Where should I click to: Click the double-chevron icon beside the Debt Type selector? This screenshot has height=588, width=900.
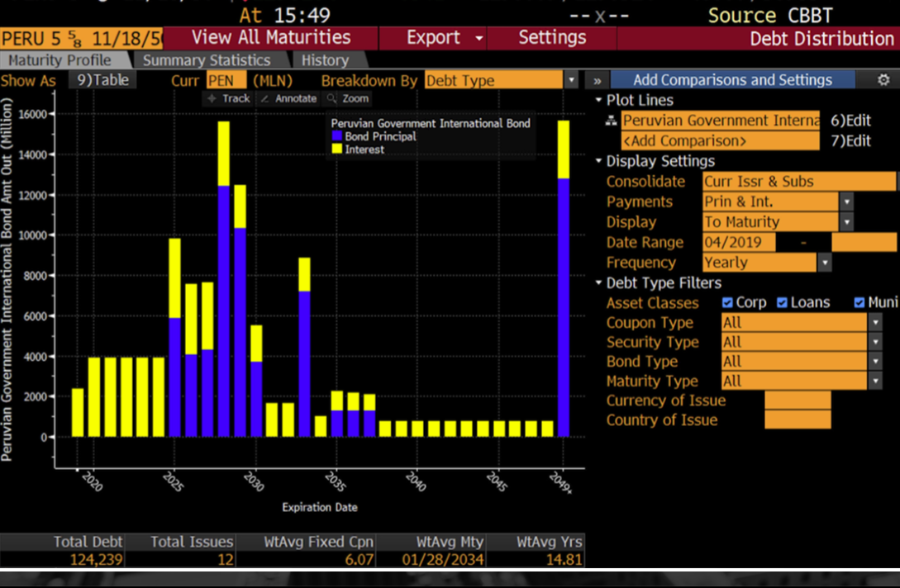[x=598, y=80]
